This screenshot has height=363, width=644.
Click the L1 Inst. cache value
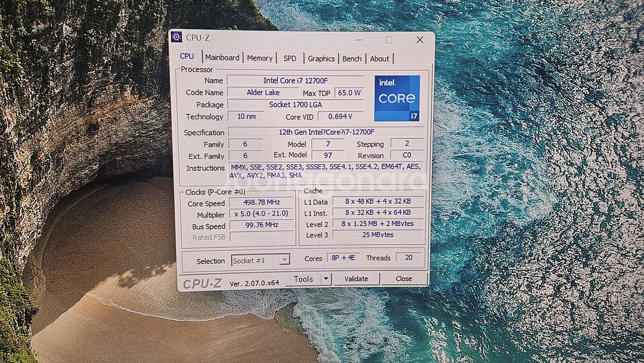378,213
